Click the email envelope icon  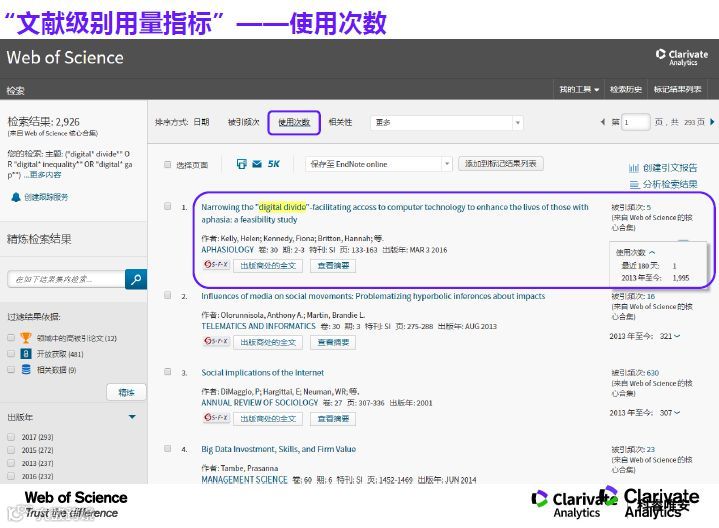click(257, 164)
